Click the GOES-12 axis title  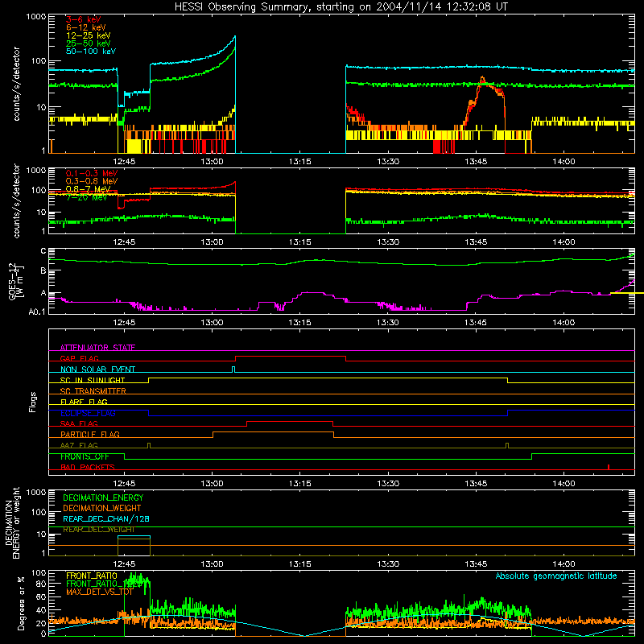pos(16,282)
